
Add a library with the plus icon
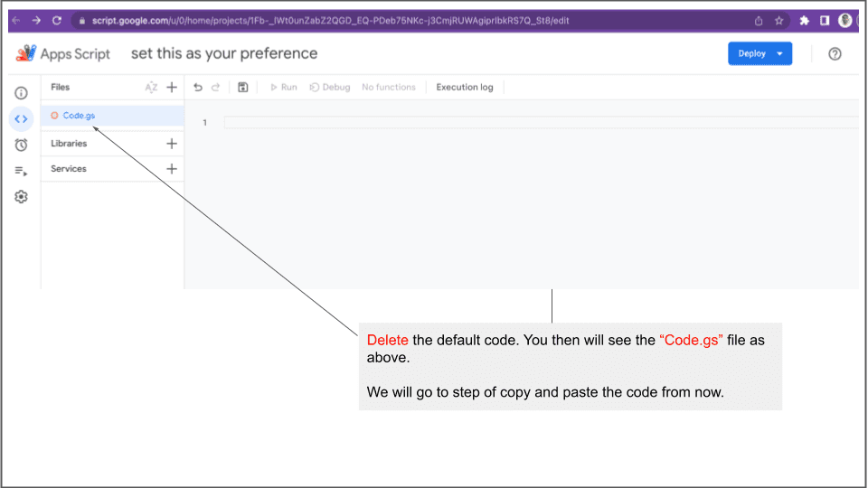tap(172, 144)
